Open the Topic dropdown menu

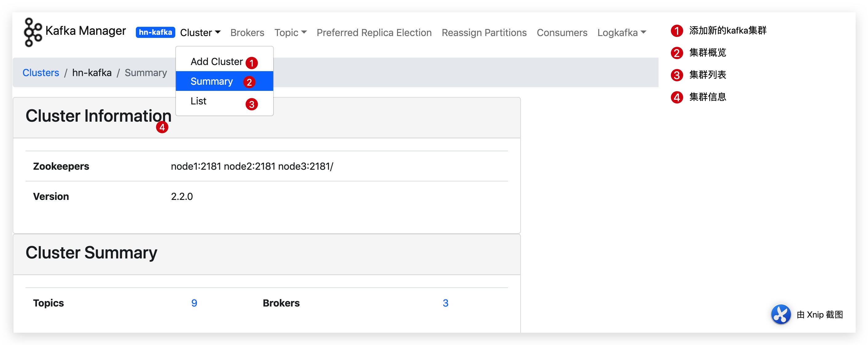click(x=290, y=32)
